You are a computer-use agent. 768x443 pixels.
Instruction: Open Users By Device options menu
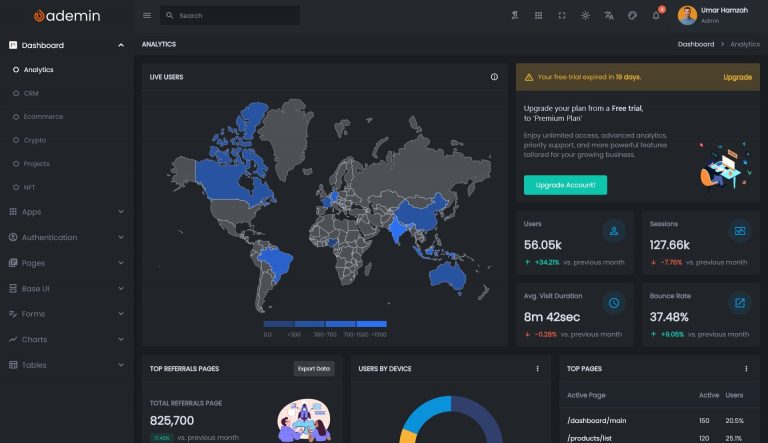point(537,369)
